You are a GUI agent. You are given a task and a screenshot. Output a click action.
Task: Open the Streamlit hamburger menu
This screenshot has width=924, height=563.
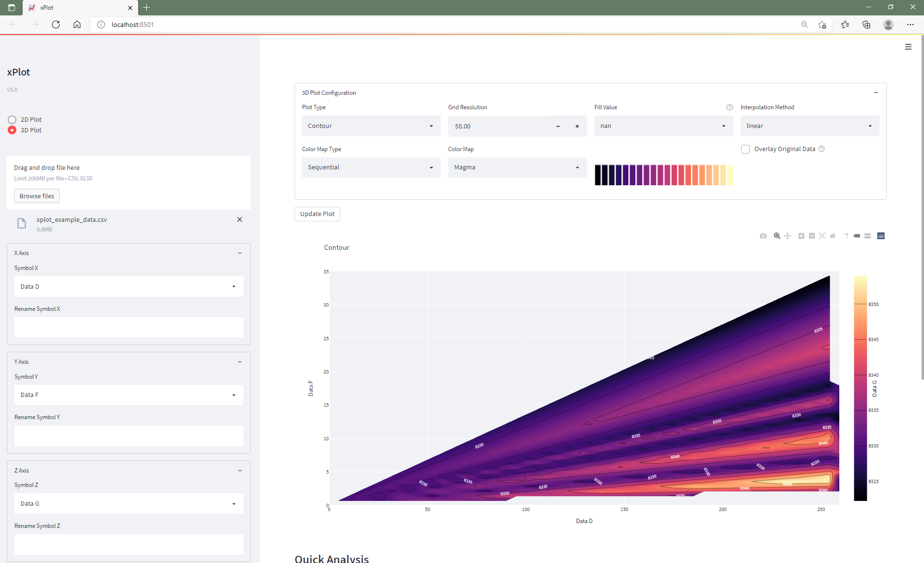click(908, 47)
